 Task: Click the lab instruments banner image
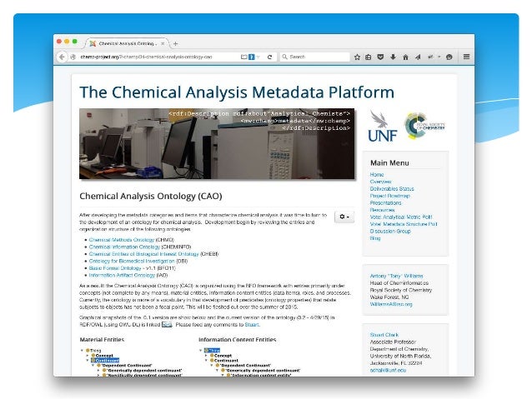217,143
